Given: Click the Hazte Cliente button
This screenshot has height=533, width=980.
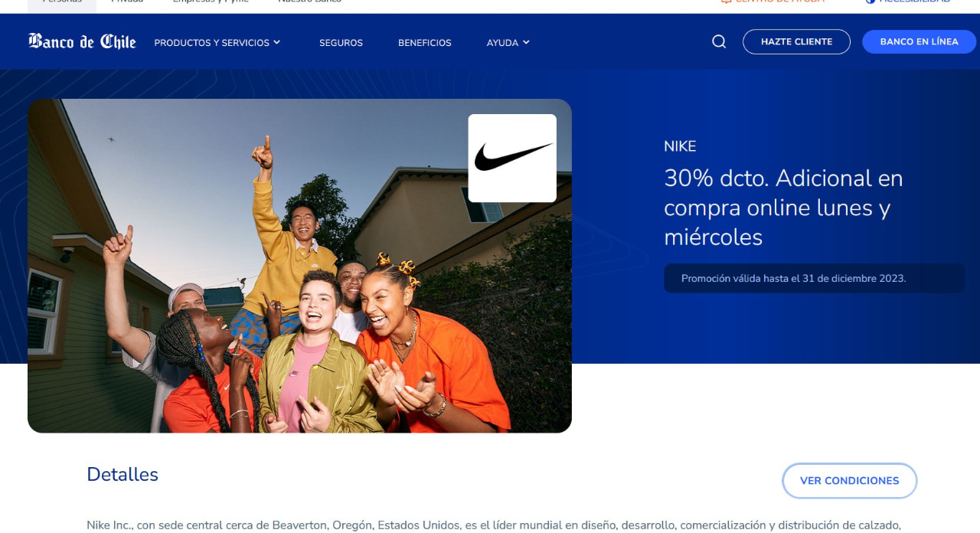Looking at the screenshot, I should (796, 41).
